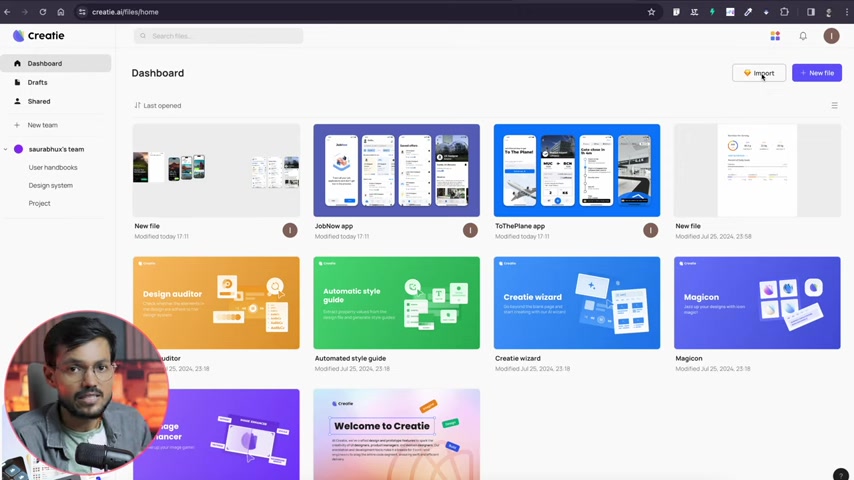
Task: Click the Import button
Action: (x=759, y=73)
